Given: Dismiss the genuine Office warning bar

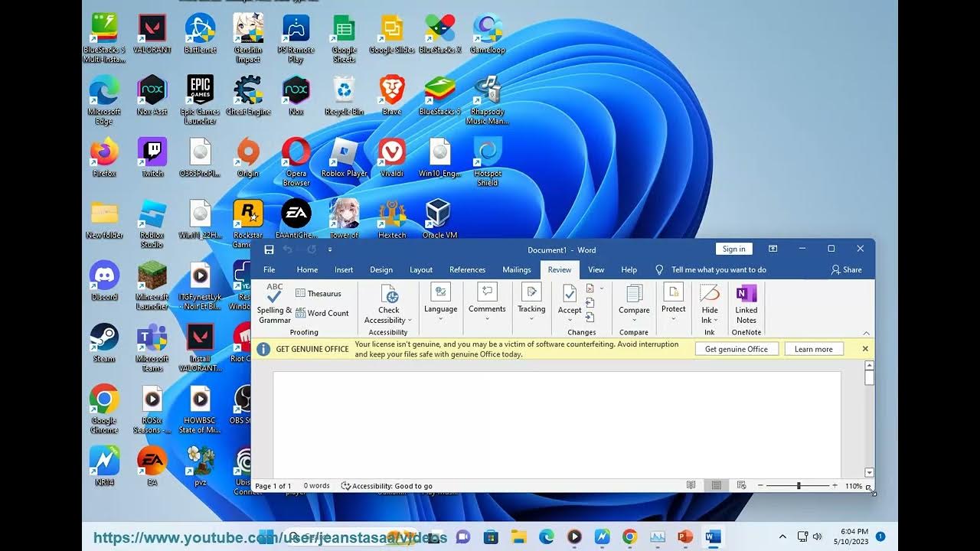Looking at the screenshot, I should click(x=865, y=349).
